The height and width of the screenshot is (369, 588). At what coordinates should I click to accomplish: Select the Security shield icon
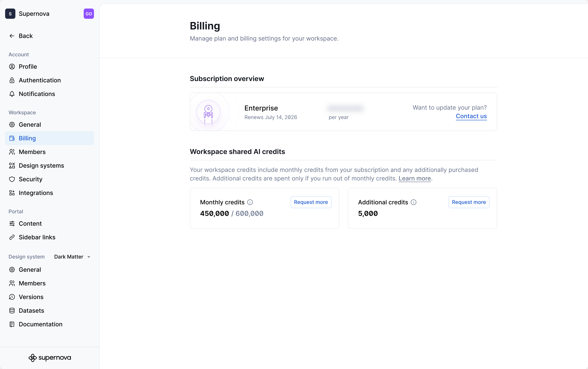12,179
